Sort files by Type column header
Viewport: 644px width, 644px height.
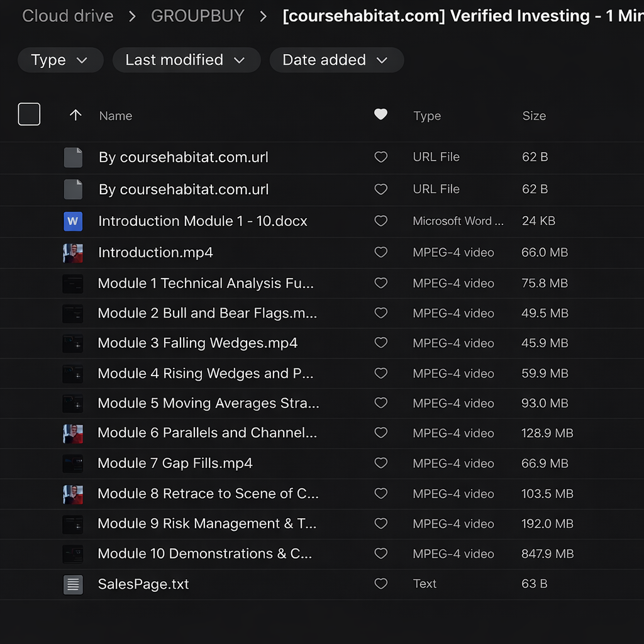(x=427, y=116)
